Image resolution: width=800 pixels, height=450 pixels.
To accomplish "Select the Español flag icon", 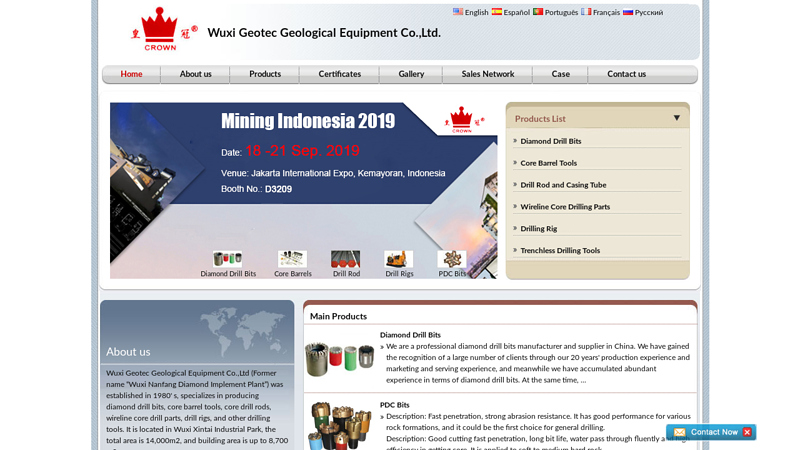I will [x=496, y=12].
